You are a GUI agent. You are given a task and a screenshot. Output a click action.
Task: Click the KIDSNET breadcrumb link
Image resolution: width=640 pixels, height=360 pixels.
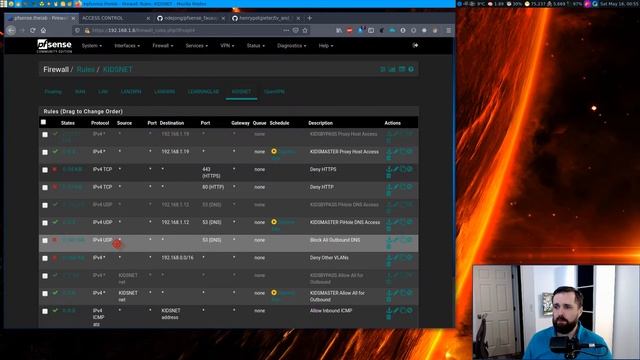(x=118, y=70)
